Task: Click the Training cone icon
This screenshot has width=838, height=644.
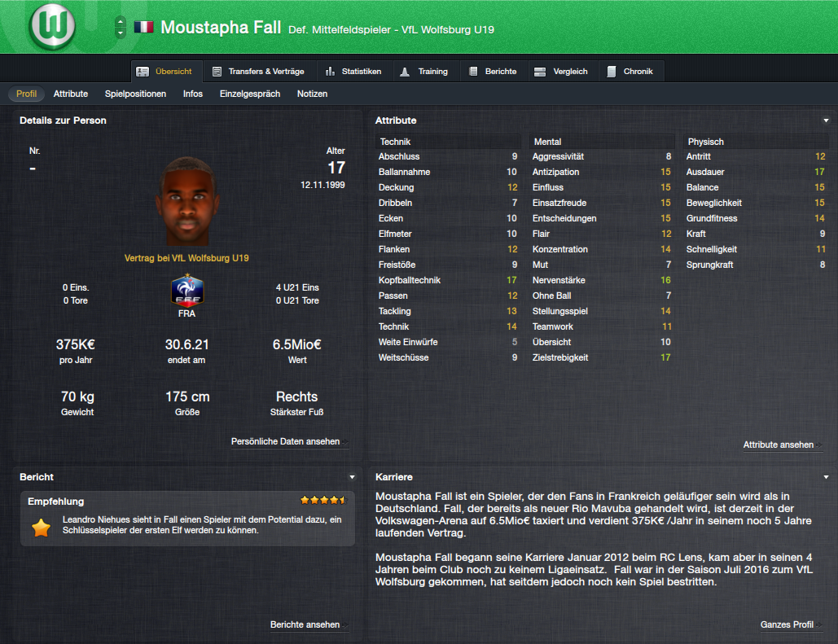Action: [405, 72]
